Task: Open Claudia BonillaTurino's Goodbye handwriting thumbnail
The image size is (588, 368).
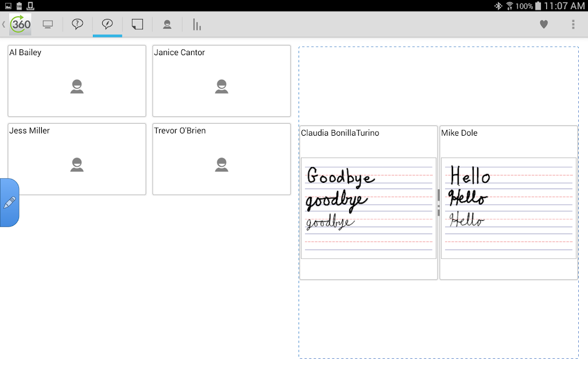Action: click(x=369, y=208)
